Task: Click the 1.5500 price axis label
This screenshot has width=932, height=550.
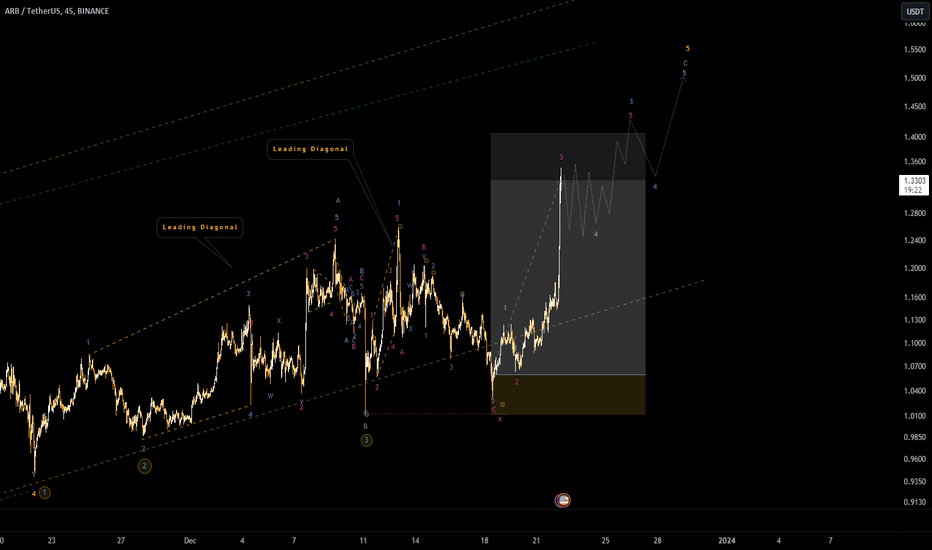Action: (x=915, y=49)
